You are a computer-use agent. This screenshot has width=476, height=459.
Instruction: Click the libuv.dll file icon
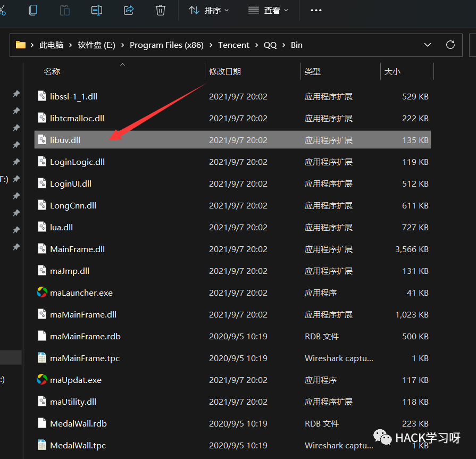[42, 140]
